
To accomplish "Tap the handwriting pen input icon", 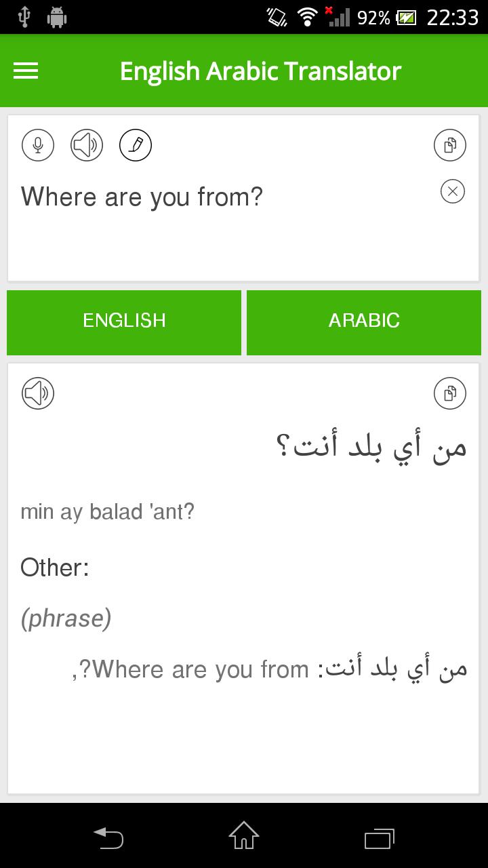I will coord(136,145).
